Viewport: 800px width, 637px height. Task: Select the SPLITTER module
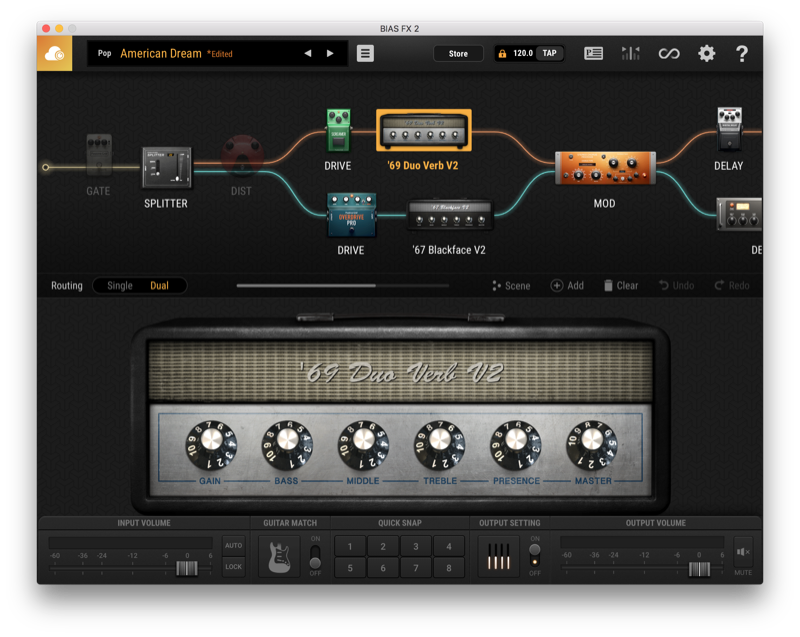pos(167,167)
